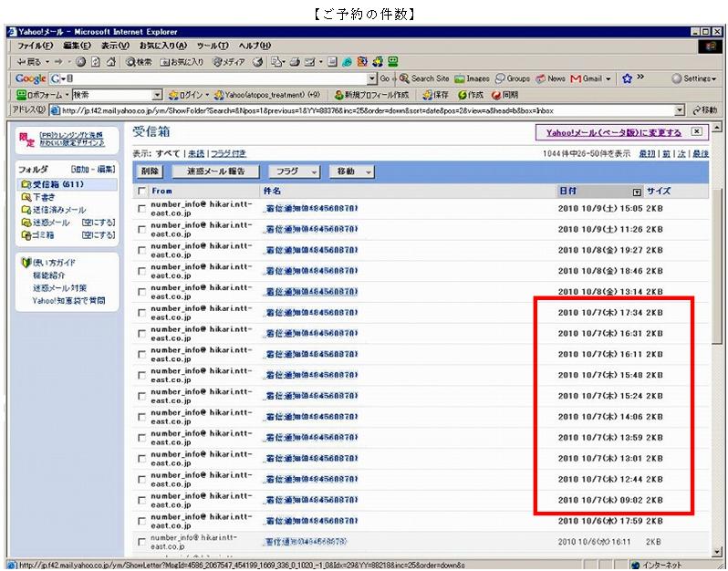Screen dimensions: 728x571
Task: Open the Favorites (お気に入り) toolbar button
Action: (x=182, y=62)
